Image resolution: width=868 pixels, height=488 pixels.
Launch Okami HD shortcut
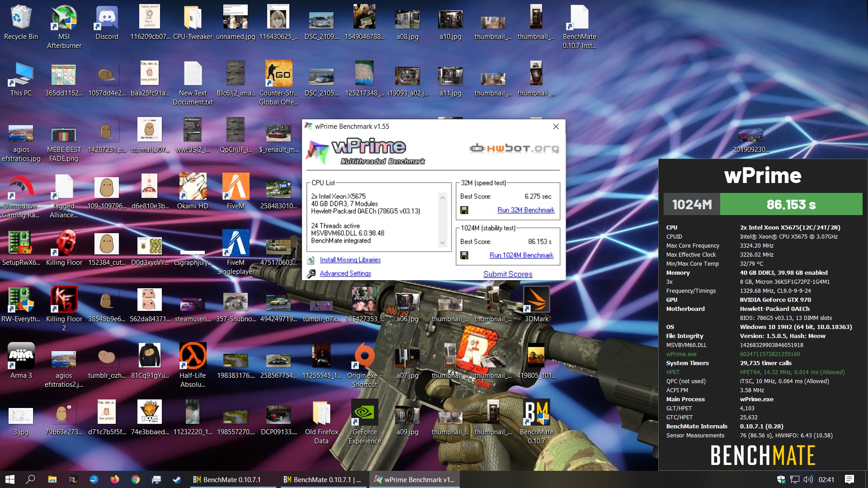point(193,192)
